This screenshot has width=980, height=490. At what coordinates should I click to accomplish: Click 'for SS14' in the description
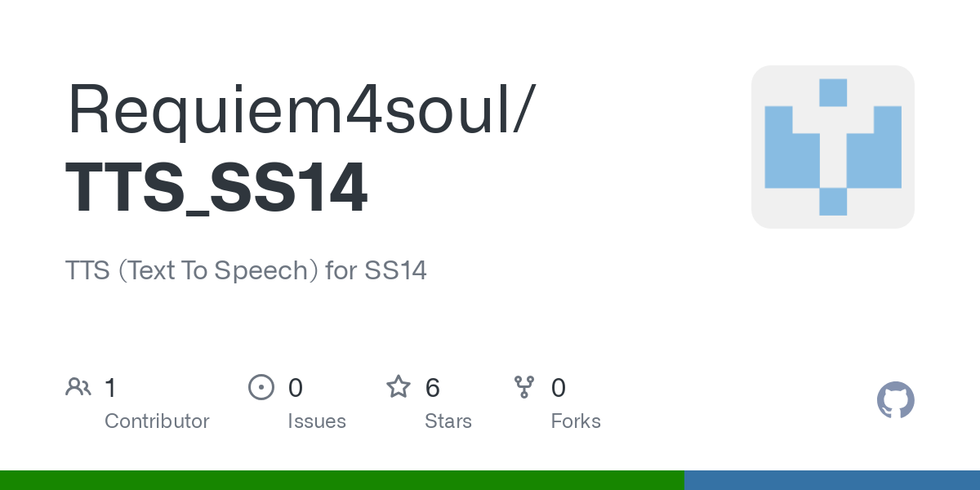click(376, 270)
